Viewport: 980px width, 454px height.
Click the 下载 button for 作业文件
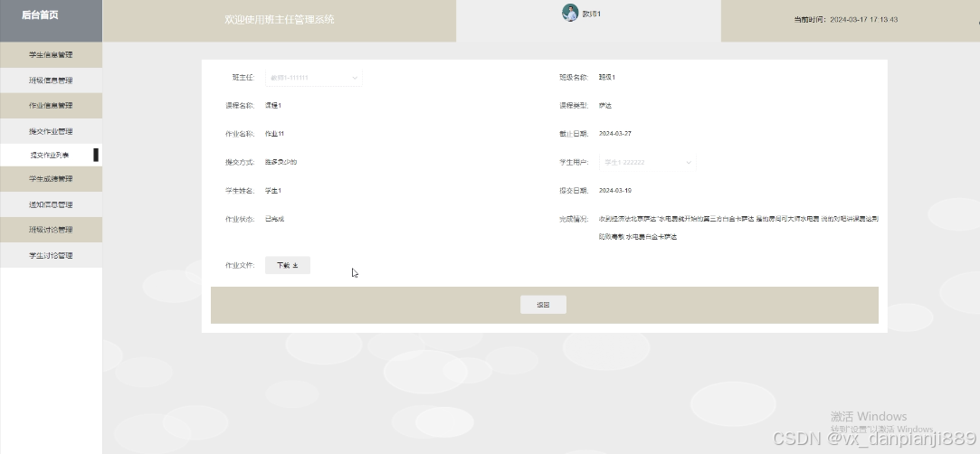[x=288, y=265]
